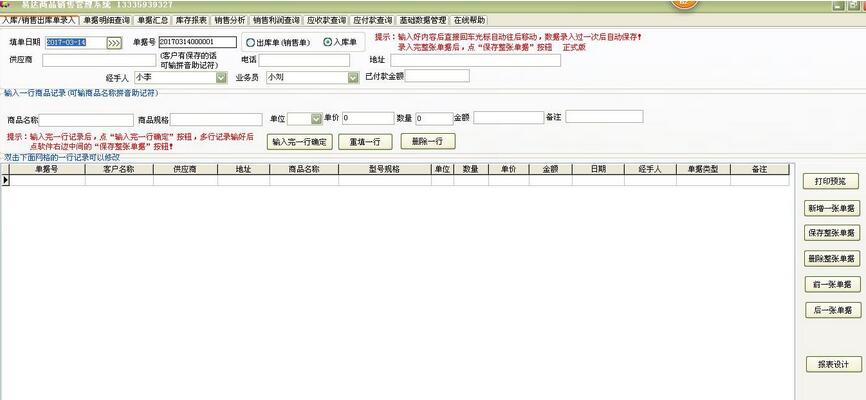Switch to the 单据明细查询 tab
This screenshot has width=866, height=400.
coord(106,20)
